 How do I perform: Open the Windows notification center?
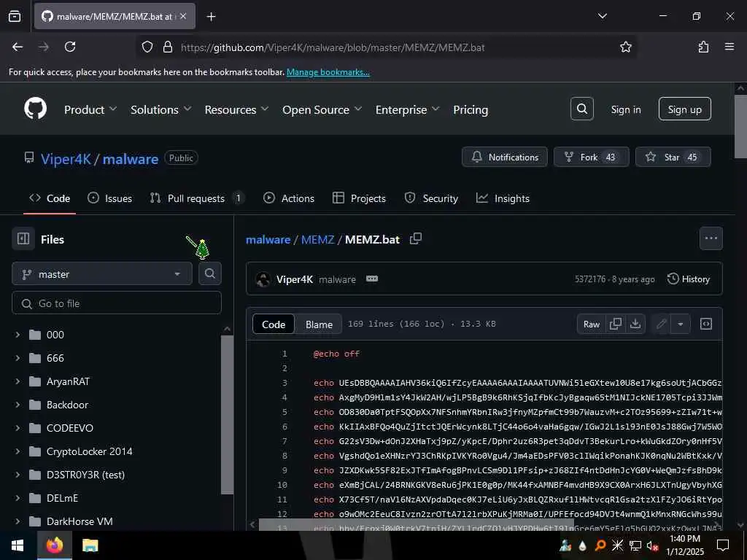coord(723,545)
